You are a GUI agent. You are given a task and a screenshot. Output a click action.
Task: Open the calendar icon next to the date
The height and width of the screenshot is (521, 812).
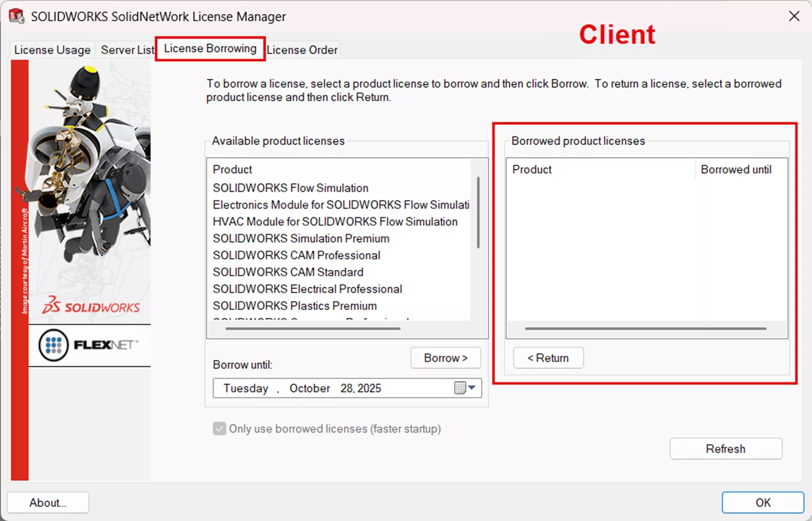461,388
